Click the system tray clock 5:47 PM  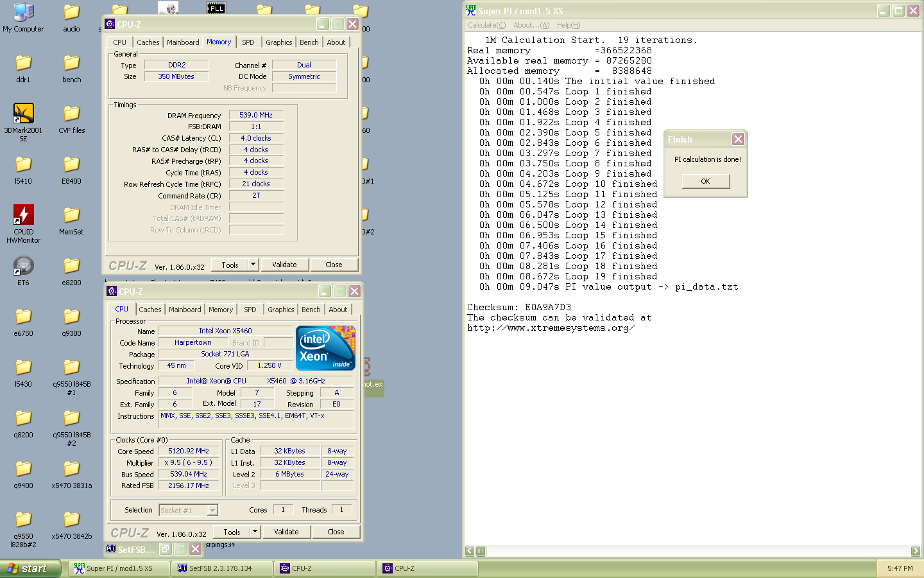point(900,568)
